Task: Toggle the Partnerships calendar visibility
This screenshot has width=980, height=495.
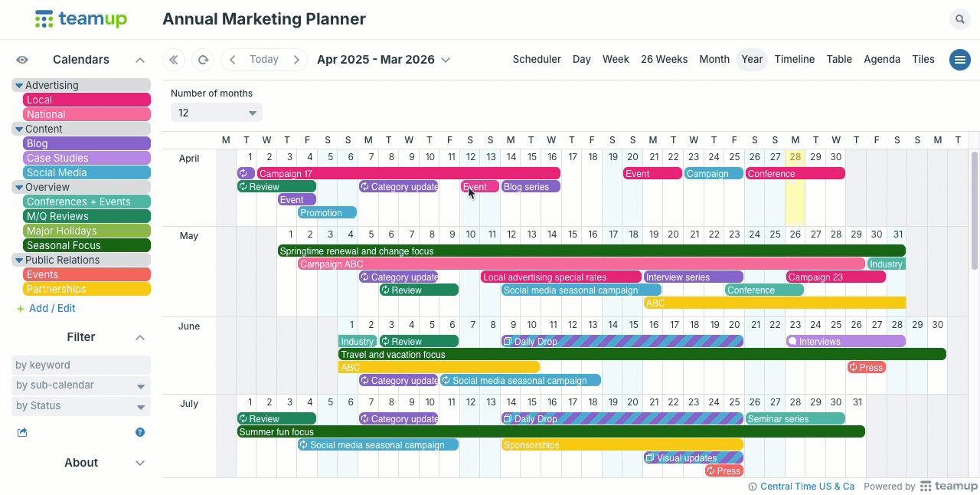Action: point(87,289)
